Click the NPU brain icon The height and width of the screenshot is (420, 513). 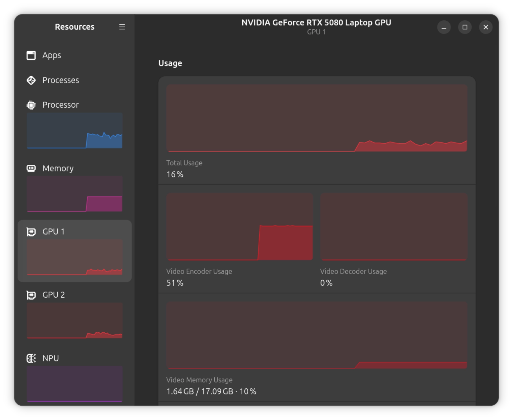coord(31,358)
